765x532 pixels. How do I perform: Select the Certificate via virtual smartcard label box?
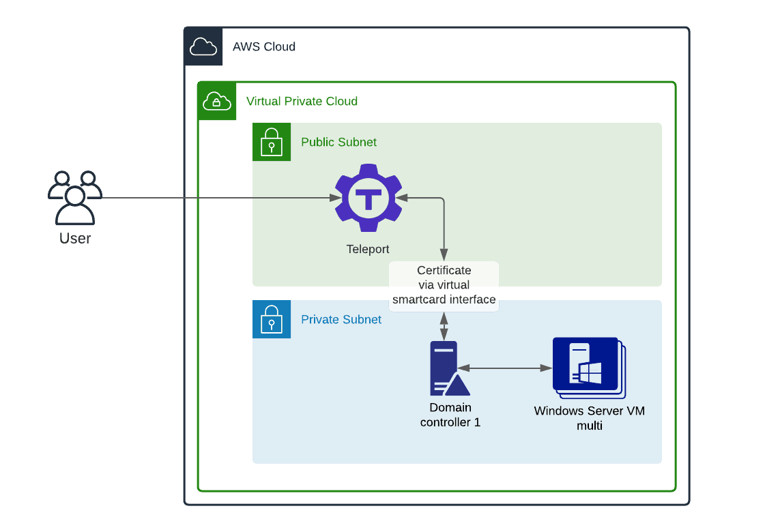(x=444, y=286)
